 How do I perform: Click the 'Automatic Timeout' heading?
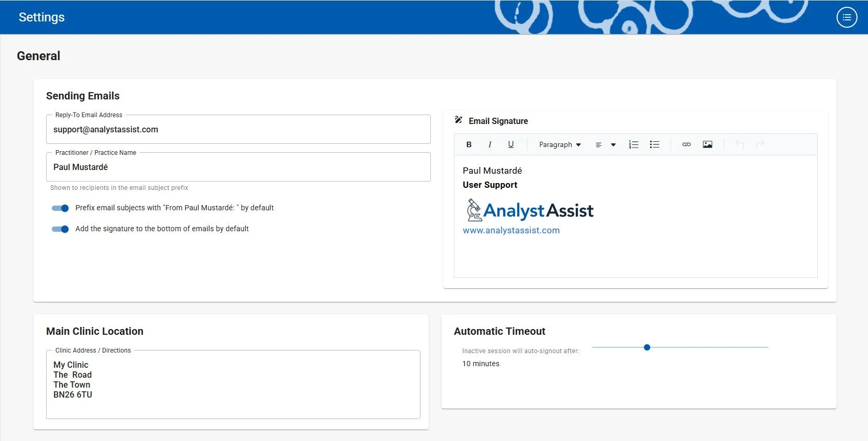click(x=499, y=331)
